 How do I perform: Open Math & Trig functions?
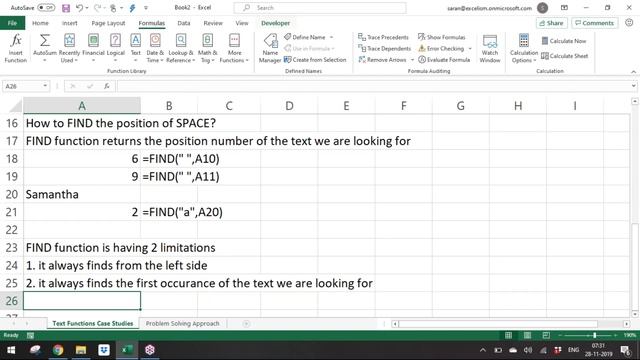[x=207, y=48]
